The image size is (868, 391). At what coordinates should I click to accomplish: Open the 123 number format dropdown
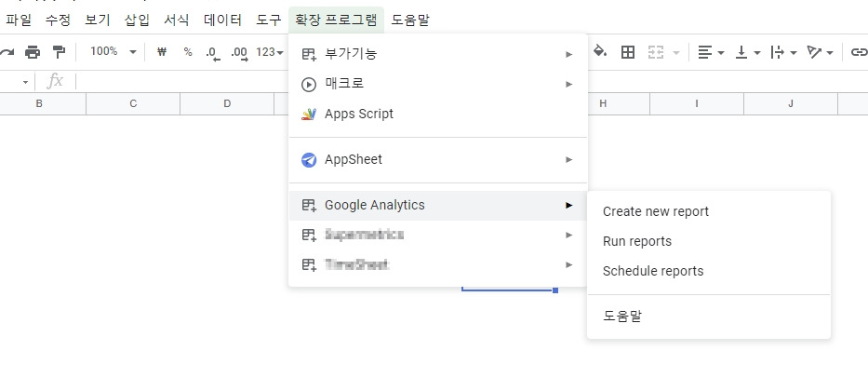click(x=270, y=52)
